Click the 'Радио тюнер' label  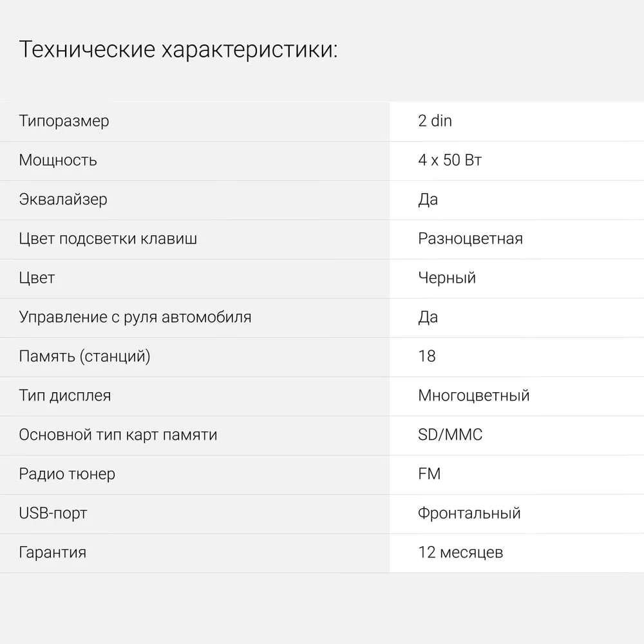point(67,475)
